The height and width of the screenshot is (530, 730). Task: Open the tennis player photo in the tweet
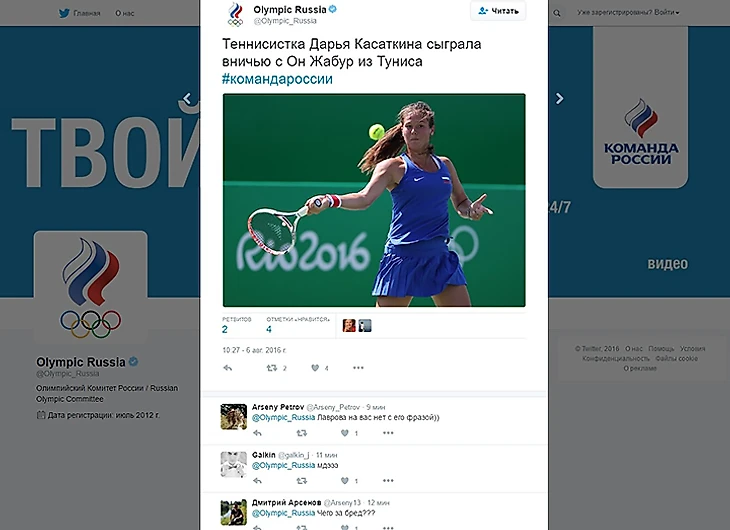374,200
